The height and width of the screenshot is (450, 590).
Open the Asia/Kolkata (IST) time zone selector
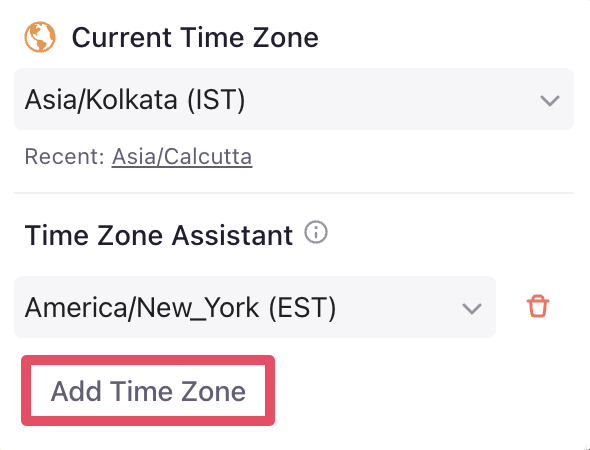(x=294, y=99)
